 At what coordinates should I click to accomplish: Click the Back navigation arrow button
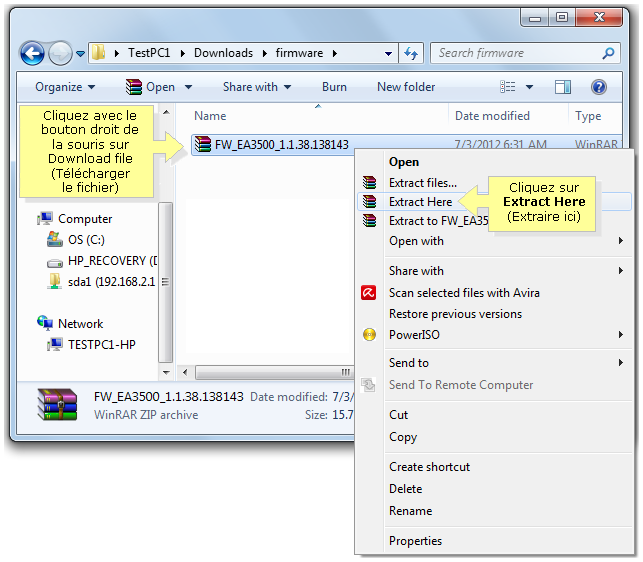pyautogui.click(x=32, y=54)
